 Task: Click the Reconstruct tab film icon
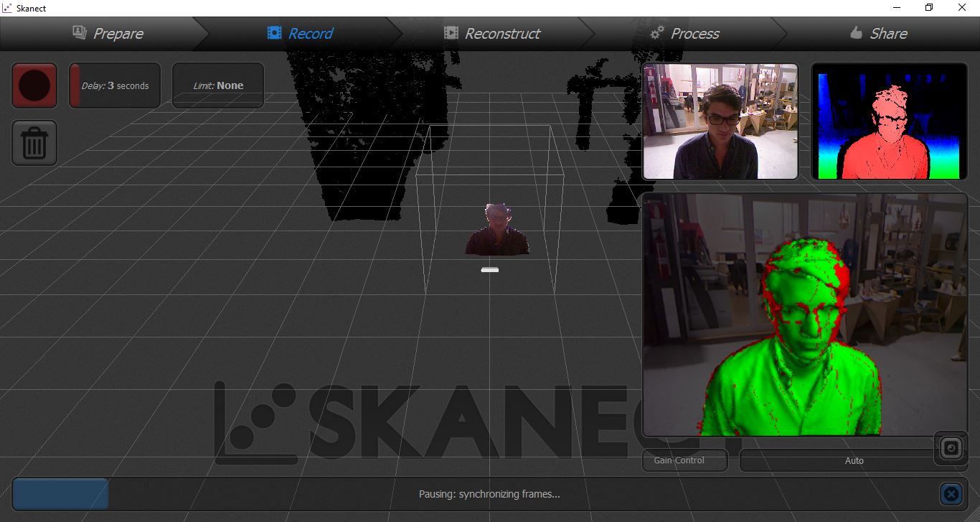click(x=451, y=32)
